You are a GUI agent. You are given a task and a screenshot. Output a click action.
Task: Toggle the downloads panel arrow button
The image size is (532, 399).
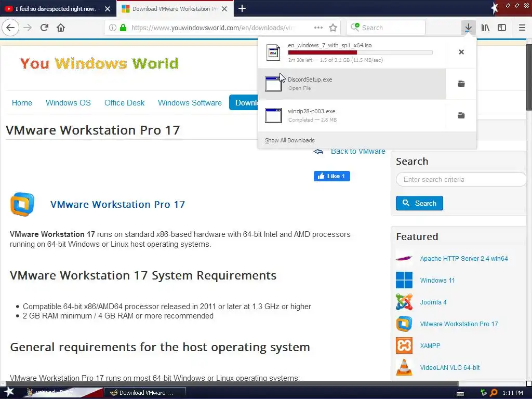(468, 28)
